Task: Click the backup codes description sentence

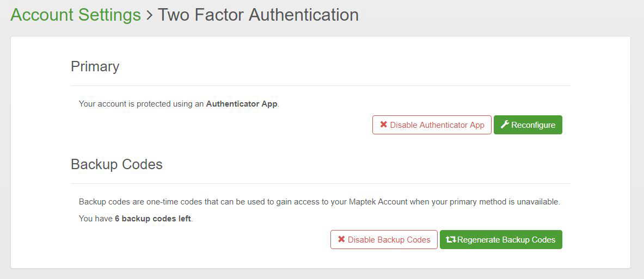Action: click(319, 202)
